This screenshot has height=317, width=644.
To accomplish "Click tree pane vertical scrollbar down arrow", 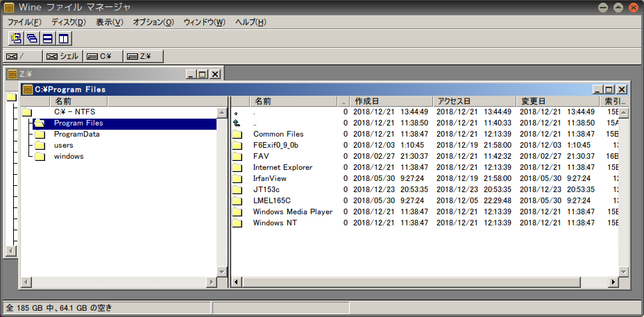I will [x=222, y=272].
